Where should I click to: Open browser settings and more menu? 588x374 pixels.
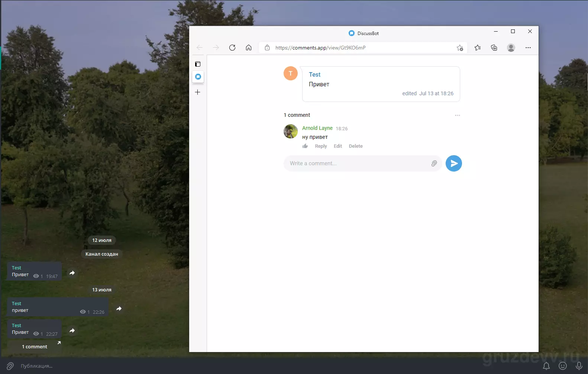click(x=528, y=48)
